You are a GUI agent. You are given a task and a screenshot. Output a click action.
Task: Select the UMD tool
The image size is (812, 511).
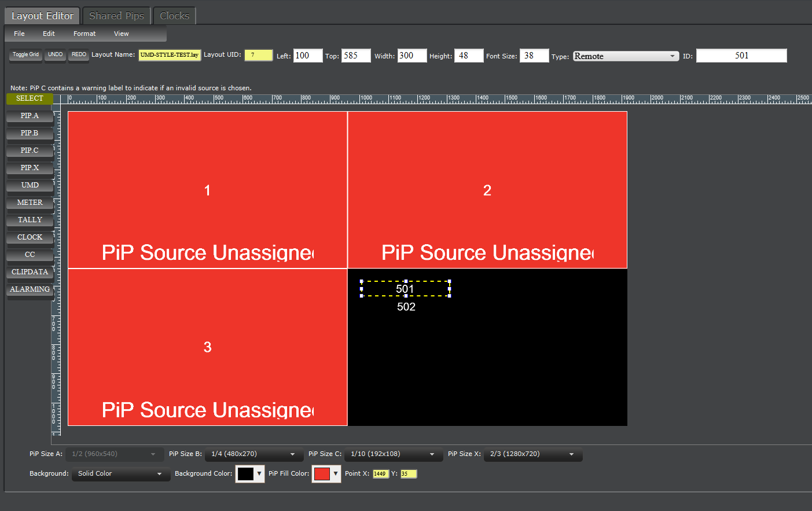[30, 185]
